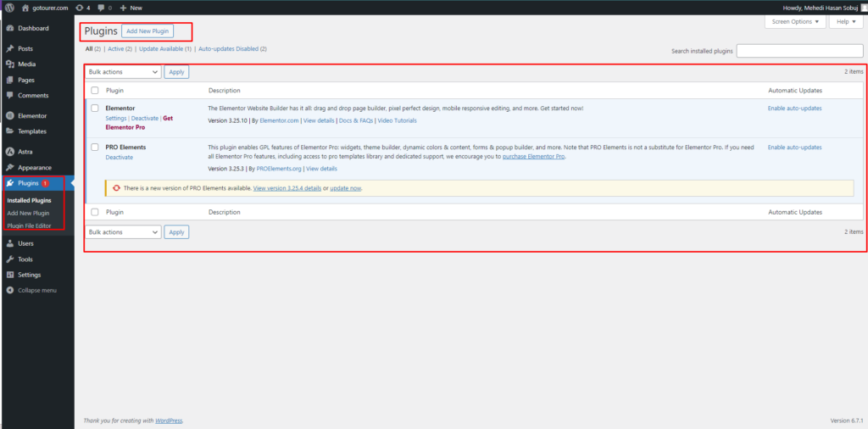This screenshot has height=429, width=868.
Task: Click the user avatar in admin bar
Action: (x=864, y=8)
